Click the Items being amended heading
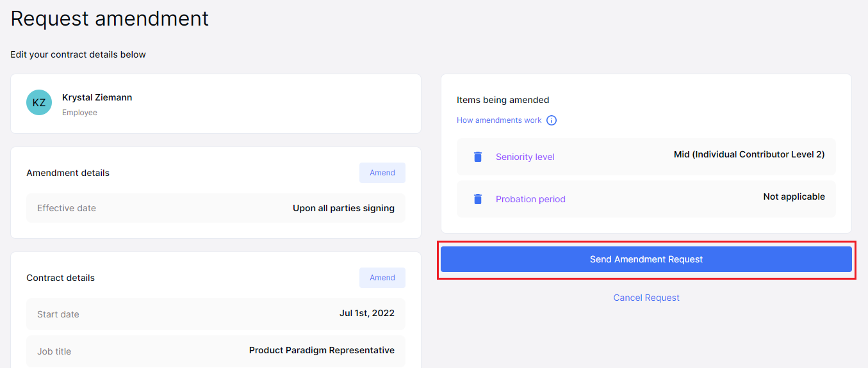Viewport: 868px width, 368px height. pos(503,100)
